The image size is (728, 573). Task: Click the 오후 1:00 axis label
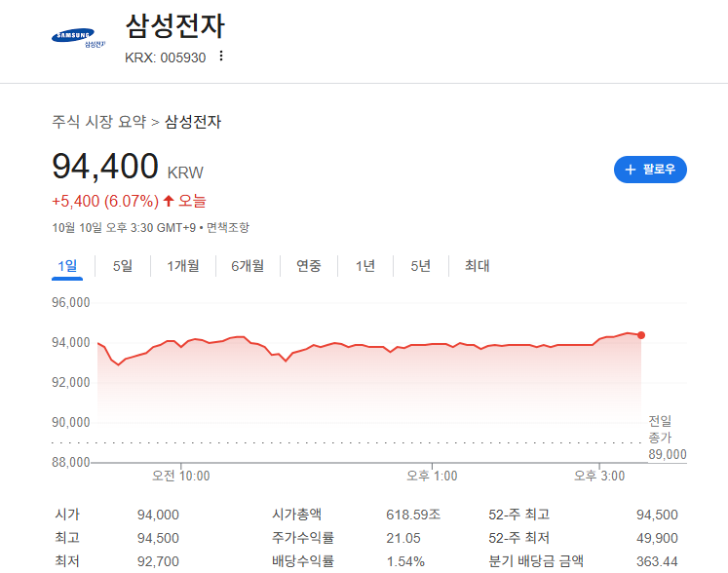click(x=432, y=476)
